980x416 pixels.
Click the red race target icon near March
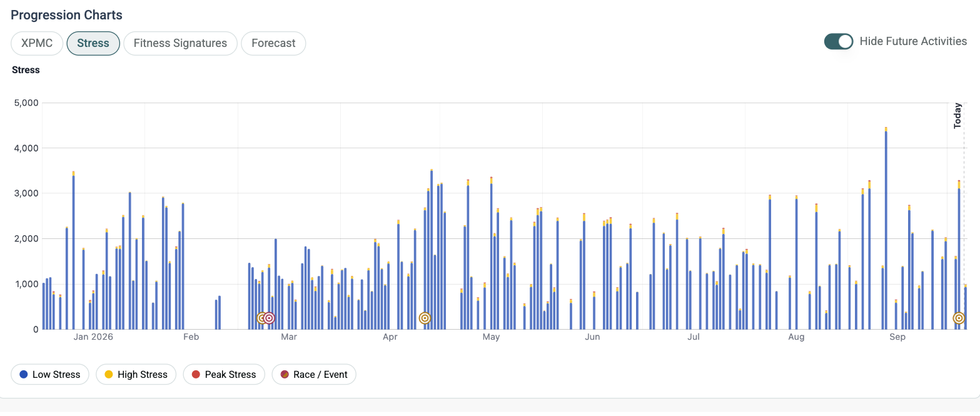click(x=269, y=318)
